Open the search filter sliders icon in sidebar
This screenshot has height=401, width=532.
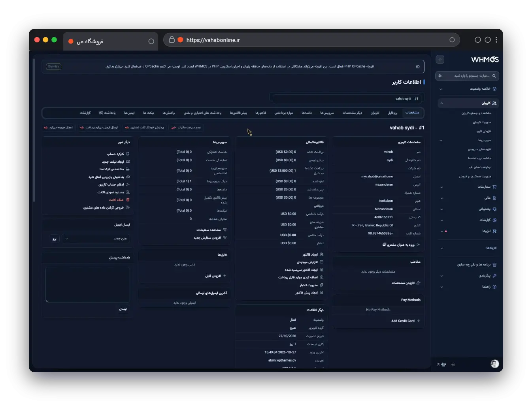pos(440,76)
